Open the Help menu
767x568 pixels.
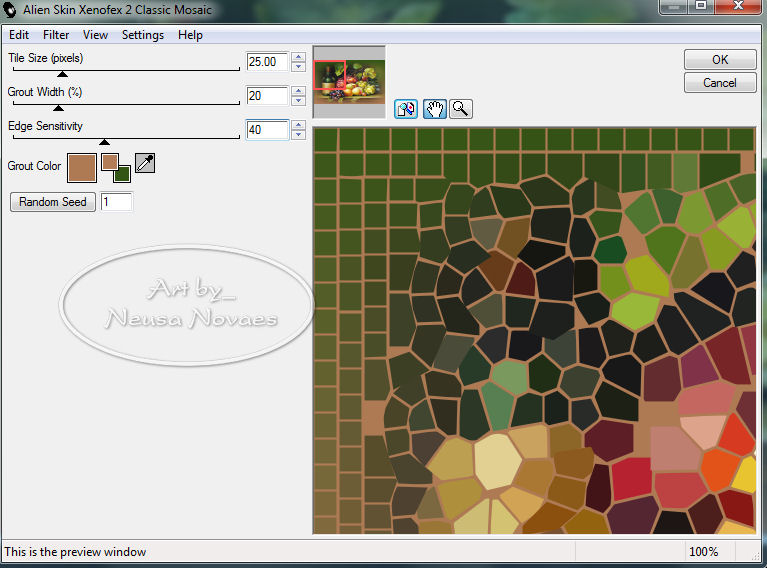tap(190, 35)
